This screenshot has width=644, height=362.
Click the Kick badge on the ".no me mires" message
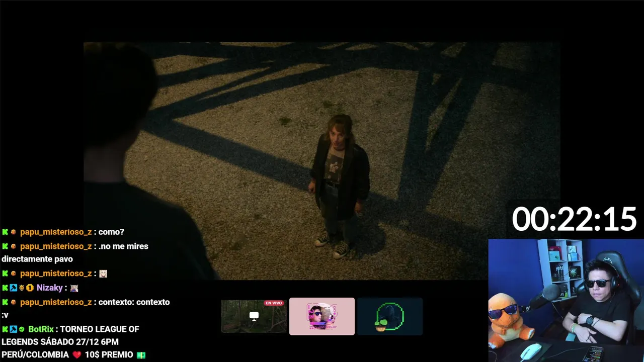click(5, 246)
